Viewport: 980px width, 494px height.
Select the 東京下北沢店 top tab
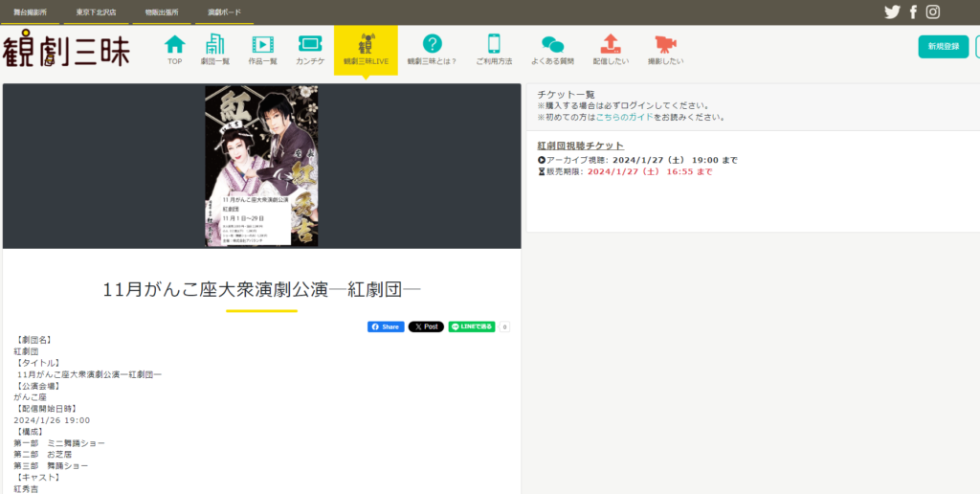click(96, 11)
